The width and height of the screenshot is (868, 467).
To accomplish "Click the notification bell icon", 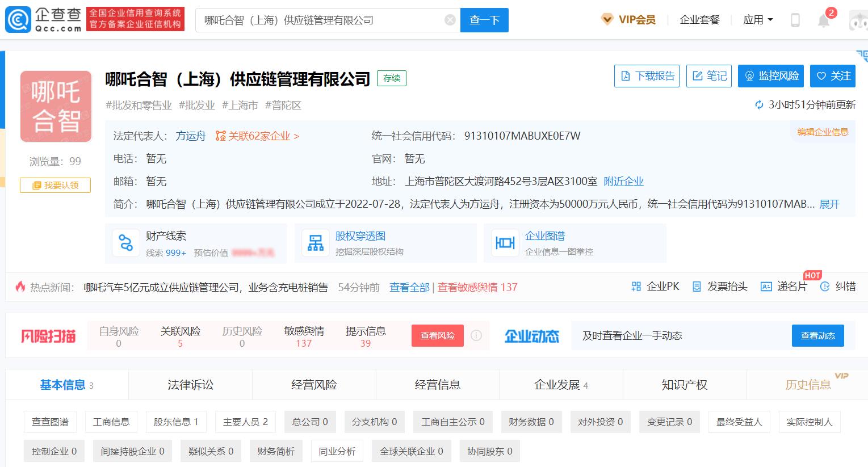I will coord(823,20).
